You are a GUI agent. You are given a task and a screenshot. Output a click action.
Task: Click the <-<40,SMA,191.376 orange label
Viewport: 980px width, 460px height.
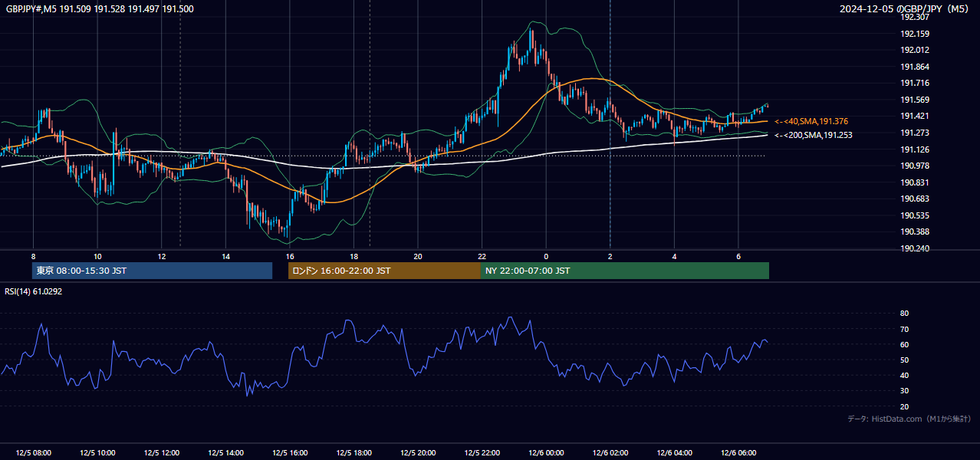click(811, 121)
